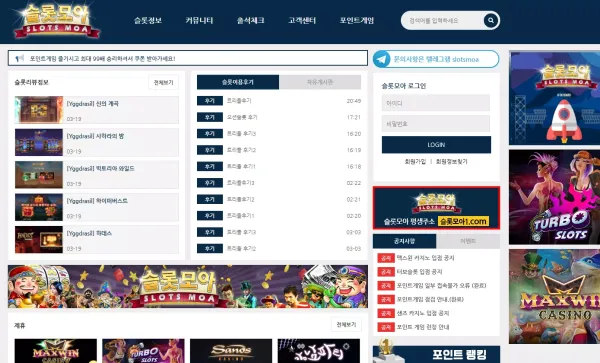
Task: Click 전체보기 in the 제휴 section
Action: (346, 325)
